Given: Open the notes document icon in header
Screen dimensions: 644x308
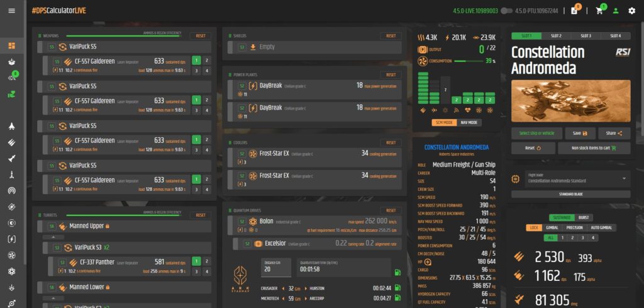Looking at the screenshot, I should [574, 11].
